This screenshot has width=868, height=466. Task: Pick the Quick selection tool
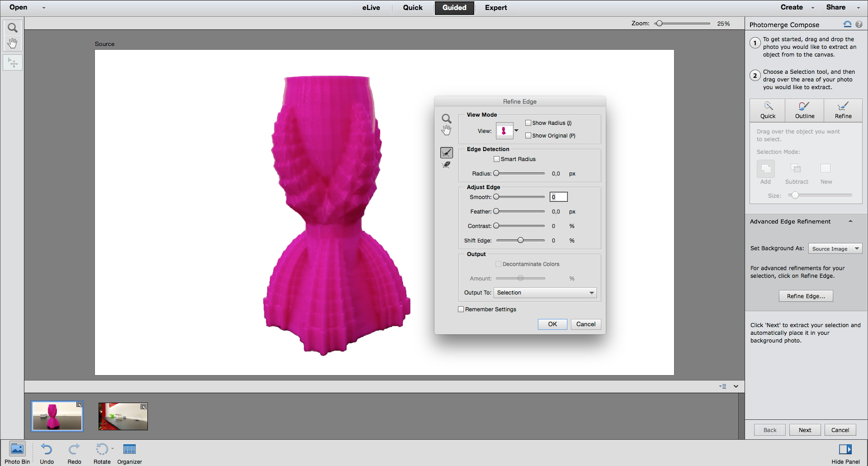pyautogui.click(x=768, y=110)
